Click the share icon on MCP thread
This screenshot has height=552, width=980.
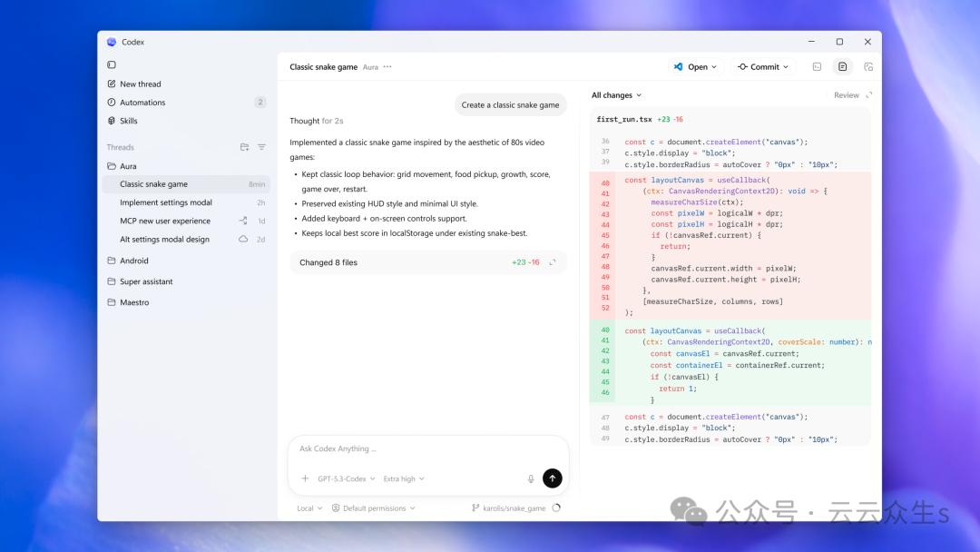pyautogui.click(x=243, y=221)
